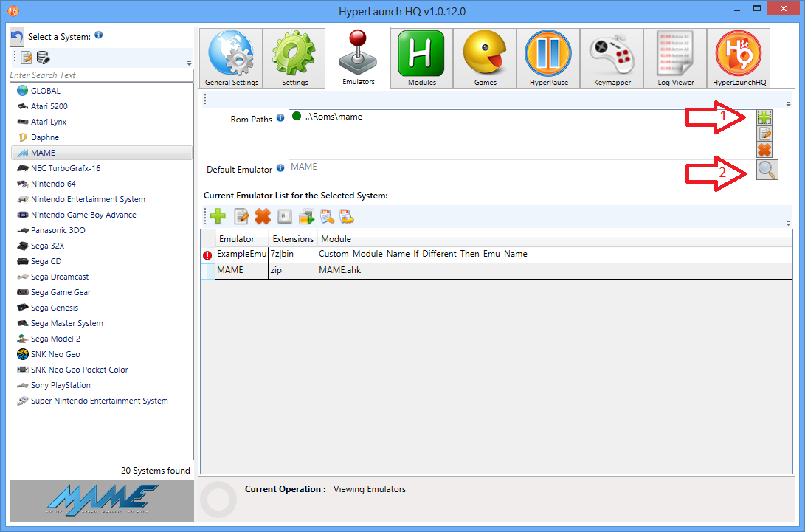Click the Extensions column header
This screenshot has width=805, height=532.
click(x=293, y=239)
